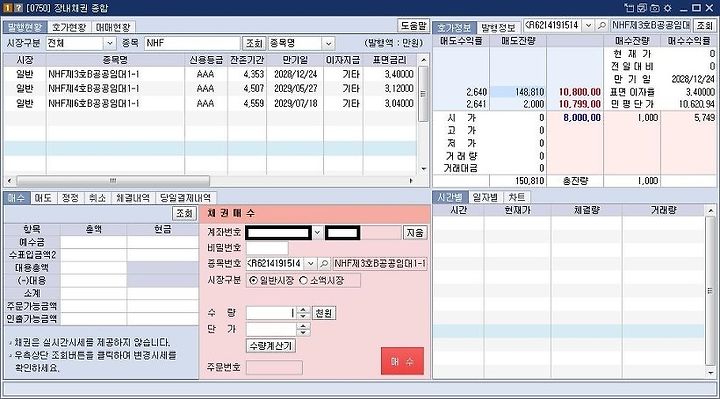Click the orange info icon in title bar

[x=7, y=8]
